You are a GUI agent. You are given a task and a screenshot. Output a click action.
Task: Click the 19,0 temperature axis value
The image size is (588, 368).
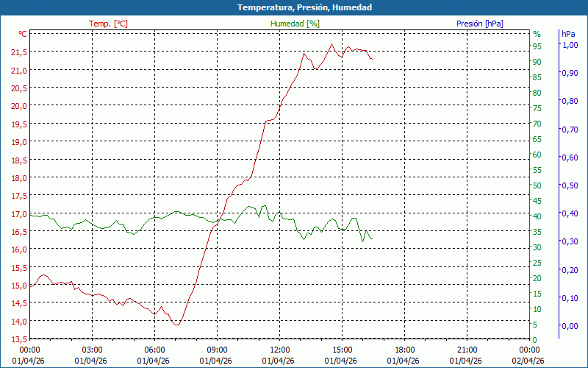point(19,142)
